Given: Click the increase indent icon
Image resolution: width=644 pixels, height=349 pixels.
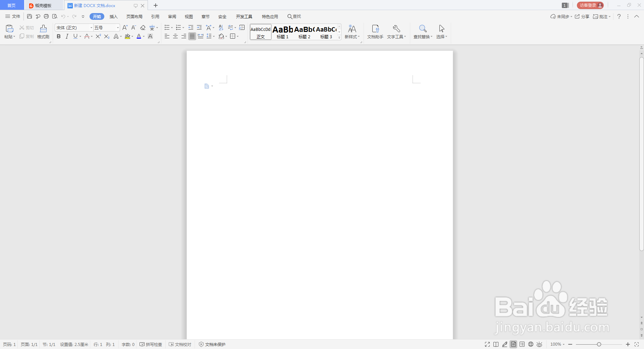Looking at the screenshot, I should coord(199,28).
